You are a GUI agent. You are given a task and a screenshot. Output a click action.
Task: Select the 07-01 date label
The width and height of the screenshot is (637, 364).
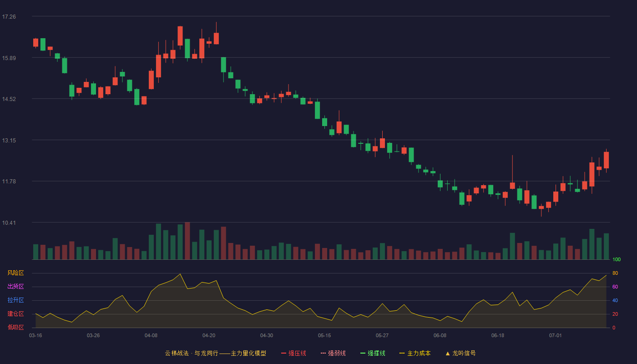pyautogui.click(x=556, y=335)
